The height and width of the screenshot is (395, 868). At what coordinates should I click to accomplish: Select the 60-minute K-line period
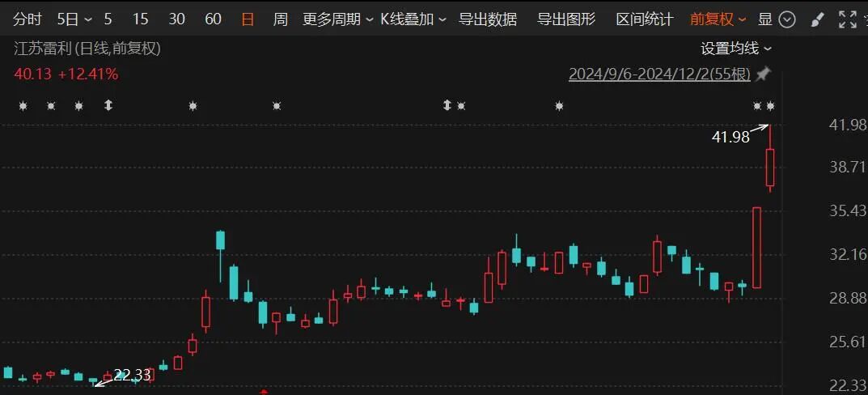(213, 20)
